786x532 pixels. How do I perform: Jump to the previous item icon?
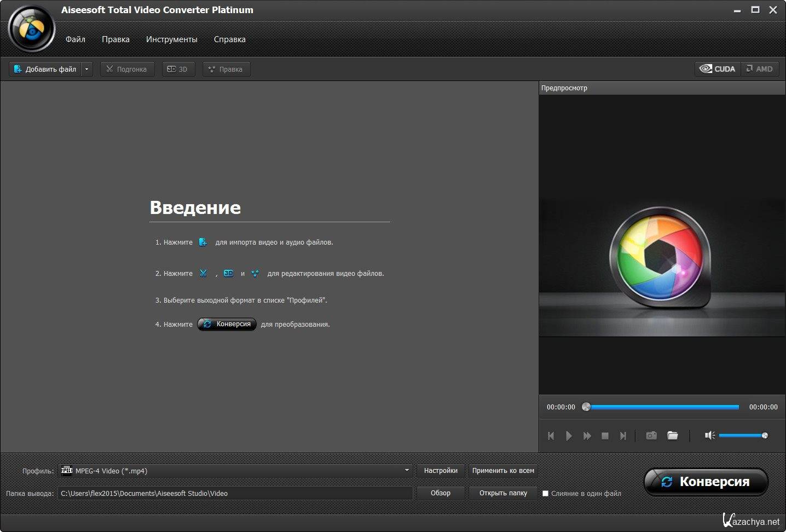click(x=551, y=436)
